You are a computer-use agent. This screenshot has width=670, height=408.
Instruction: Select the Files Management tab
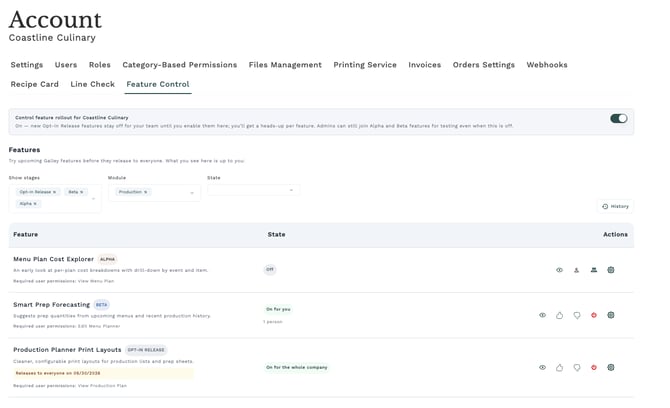pos(285,65)
